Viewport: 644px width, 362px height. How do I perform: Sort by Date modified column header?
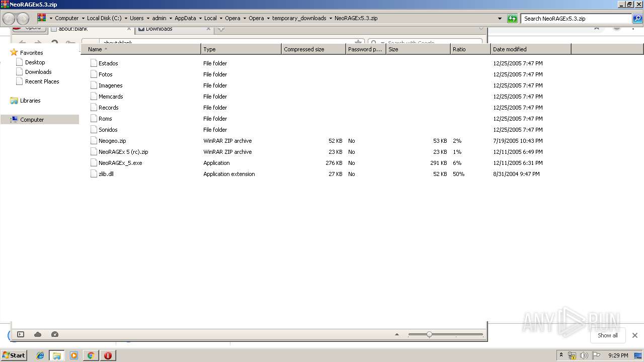(531, 49)
